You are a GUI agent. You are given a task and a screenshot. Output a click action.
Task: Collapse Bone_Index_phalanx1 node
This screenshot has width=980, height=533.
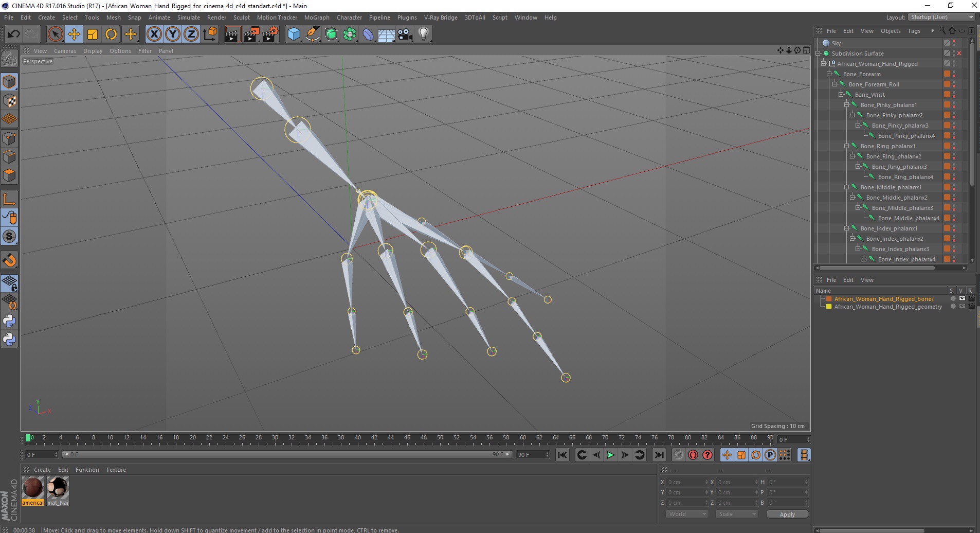point(846,228)
